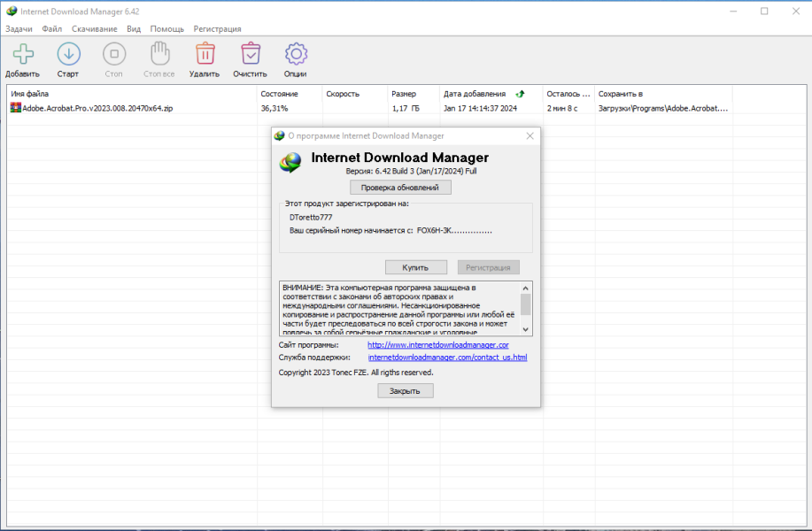Open the Задачи menu

coord(19,29)
